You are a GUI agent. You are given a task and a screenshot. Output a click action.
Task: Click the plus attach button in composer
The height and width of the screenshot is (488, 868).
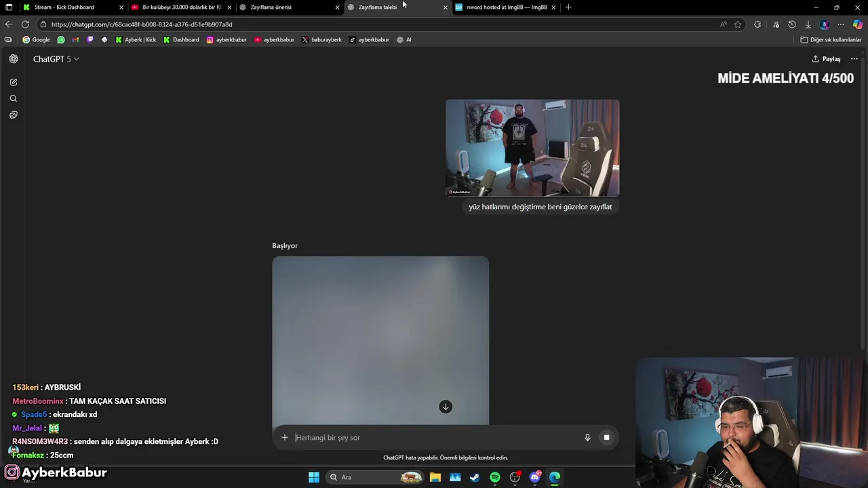point(285,437)
